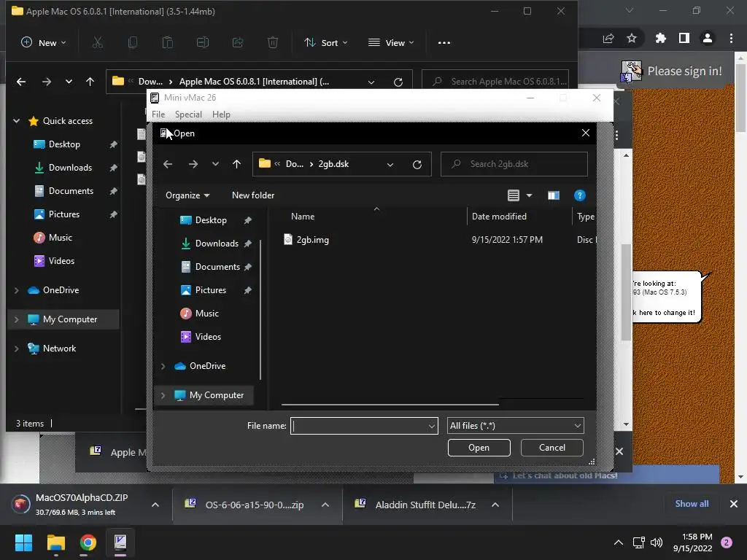Open Chrome extensions puzzle icon

(660, 38)
